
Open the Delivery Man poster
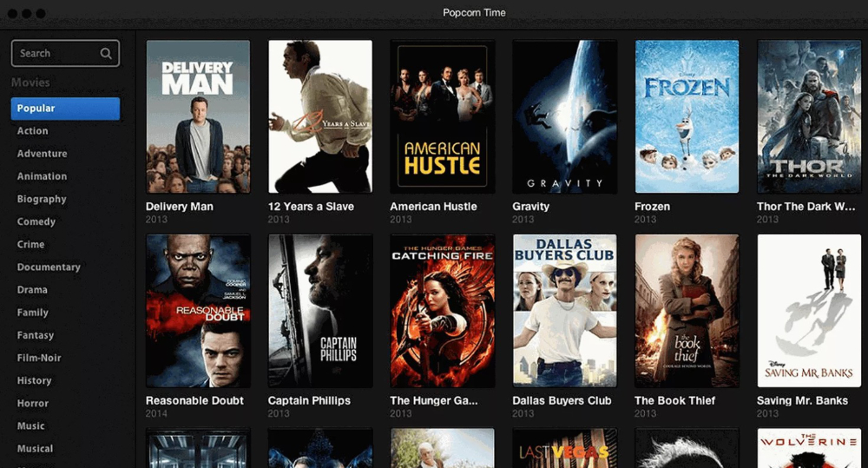point(198,116)
